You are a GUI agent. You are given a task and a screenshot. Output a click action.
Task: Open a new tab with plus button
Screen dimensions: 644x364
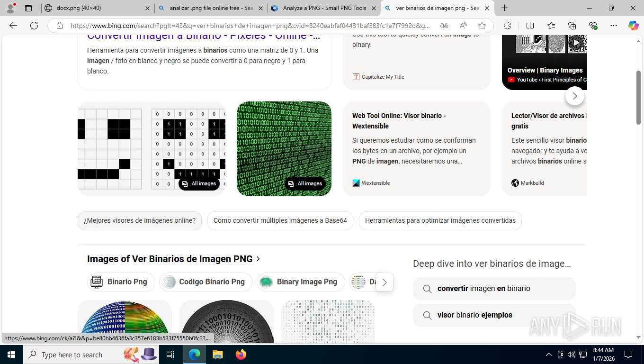505,8
